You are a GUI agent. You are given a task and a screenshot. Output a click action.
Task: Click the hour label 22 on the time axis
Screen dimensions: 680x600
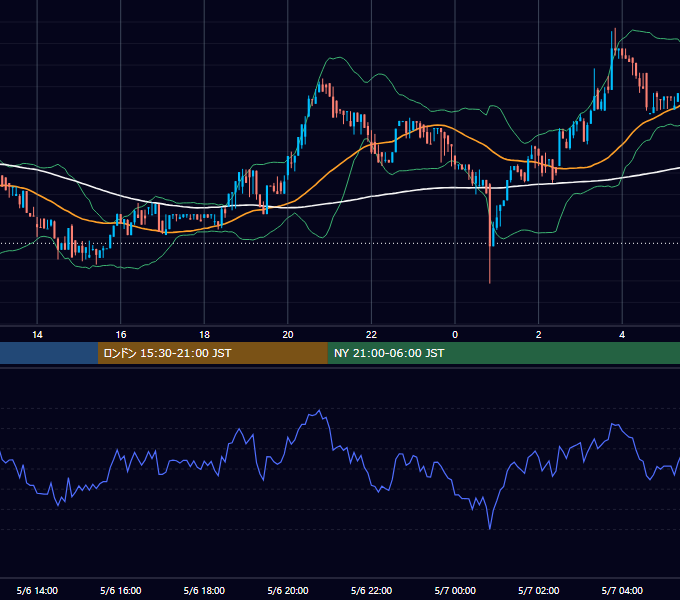click(x=371, y=335)
